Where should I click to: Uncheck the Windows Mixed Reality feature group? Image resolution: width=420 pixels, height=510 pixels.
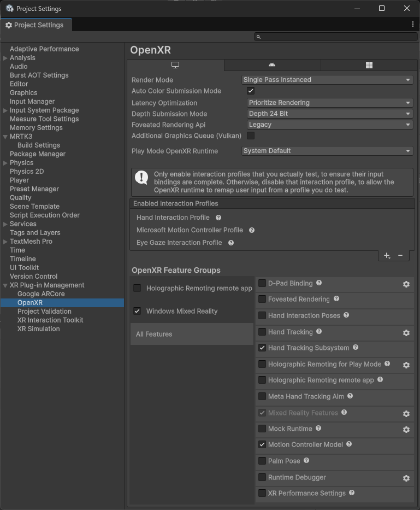(x=137, y=311)
